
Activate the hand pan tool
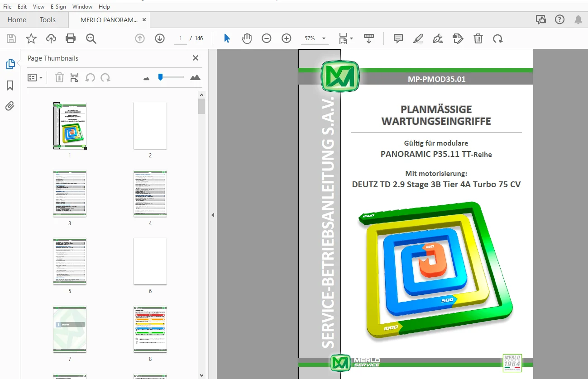247,38
